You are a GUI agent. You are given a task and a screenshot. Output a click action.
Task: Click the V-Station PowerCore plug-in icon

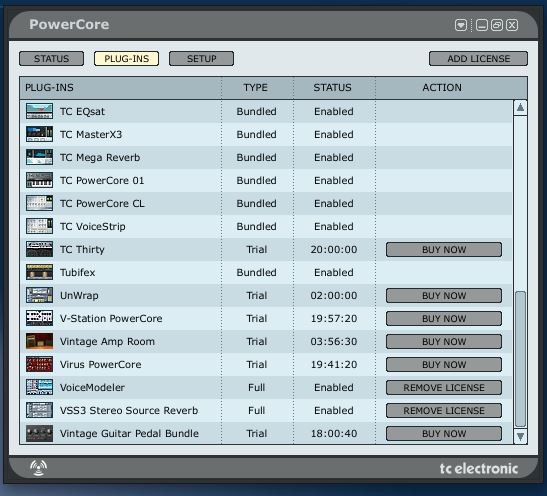tap(39, 318)
